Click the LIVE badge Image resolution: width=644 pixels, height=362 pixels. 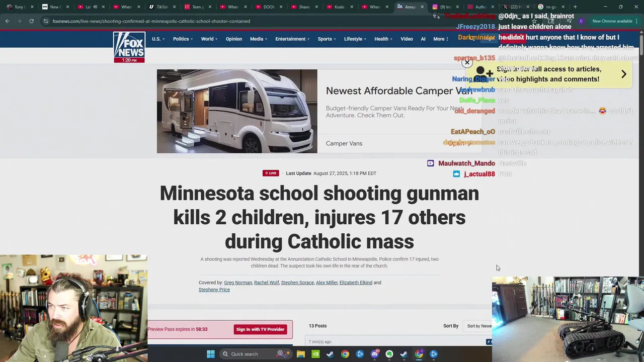[x=271, y=173]
